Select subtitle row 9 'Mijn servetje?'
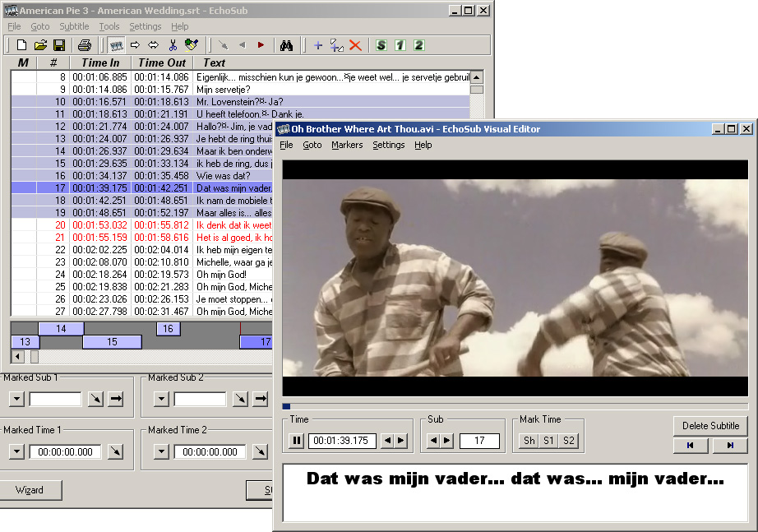758x532 pixels. pos(240,90)
